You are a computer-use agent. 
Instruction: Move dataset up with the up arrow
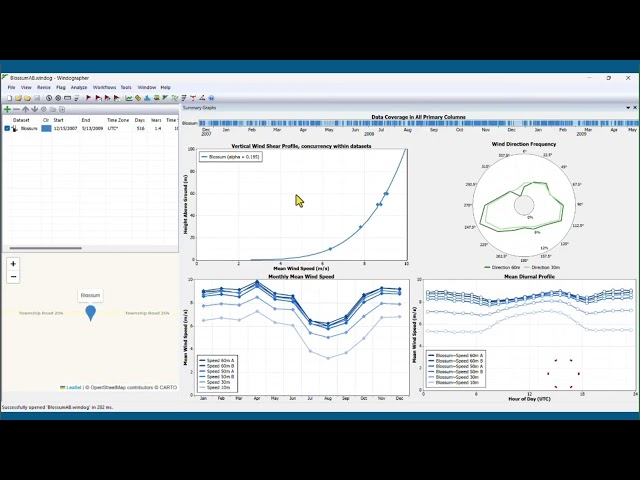(x=25, y=109)
